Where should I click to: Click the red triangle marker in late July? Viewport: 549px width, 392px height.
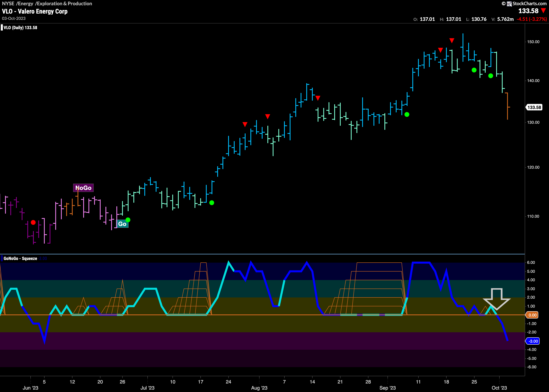click(245, 124)
